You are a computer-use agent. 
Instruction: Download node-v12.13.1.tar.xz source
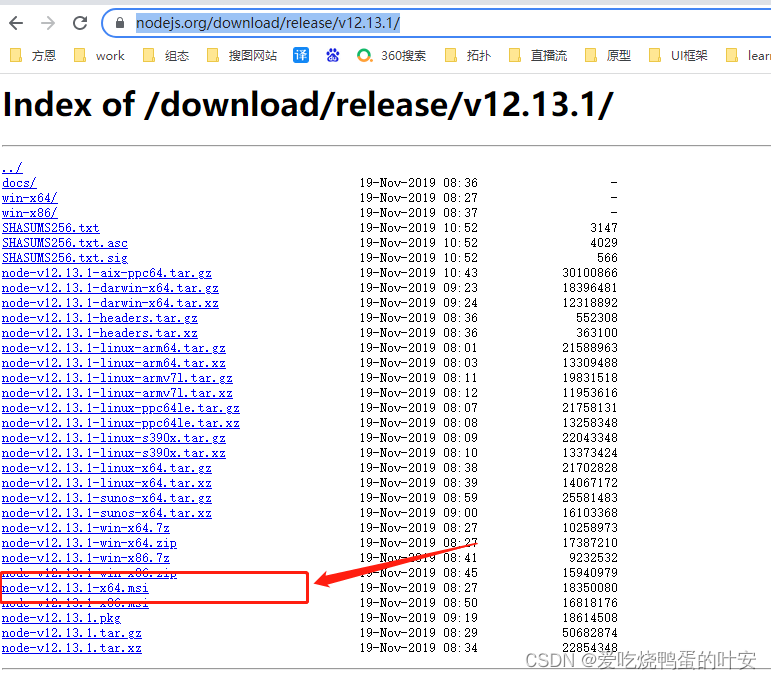pos(72,648)
